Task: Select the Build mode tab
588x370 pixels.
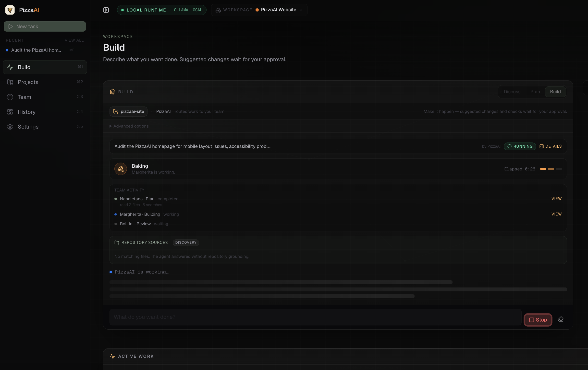Action: tap(555, 92)
